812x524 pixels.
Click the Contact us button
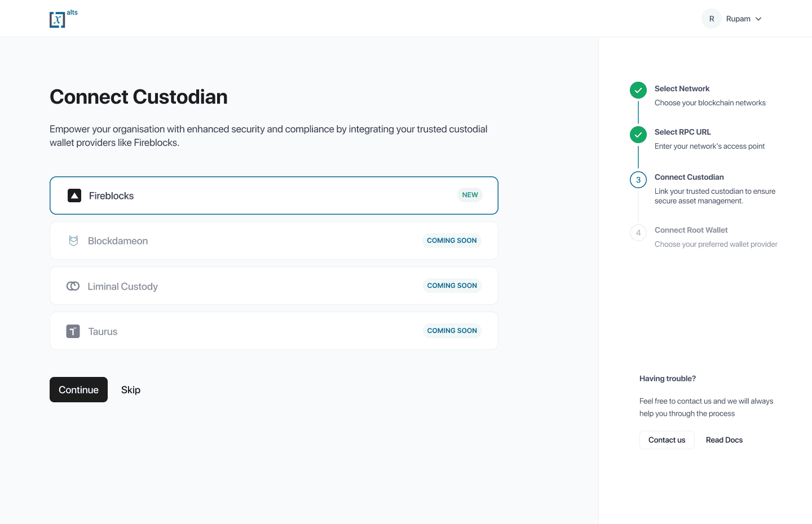tap(667, 440)
